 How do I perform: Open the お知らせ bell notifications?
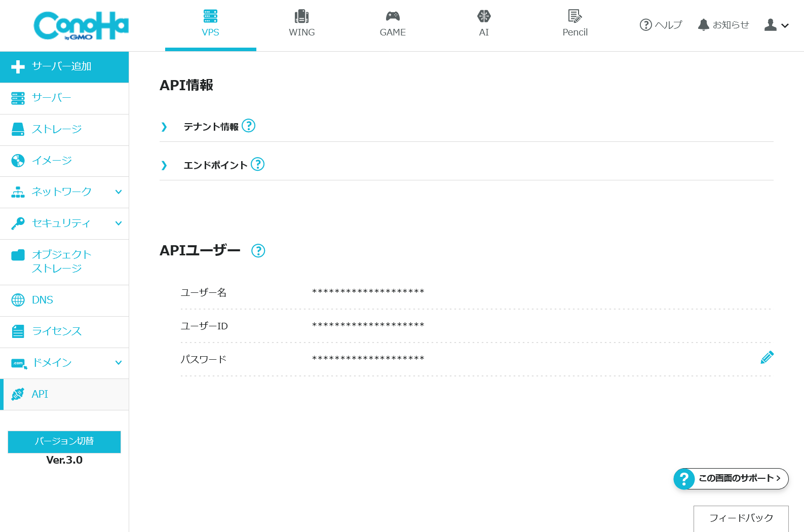703,25
